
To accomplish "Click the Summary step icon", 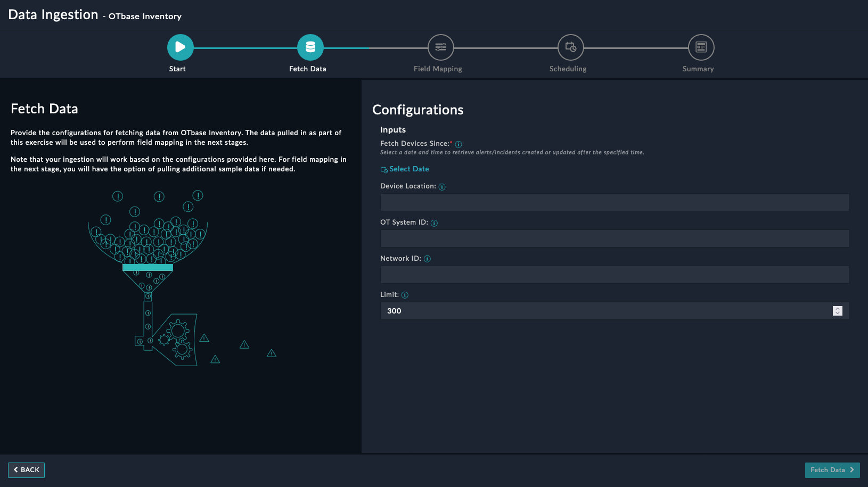I will coord(701,47).
